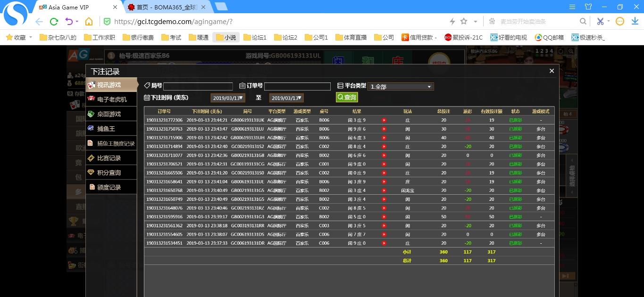Play video replay for order 190313231595916
Screen dimensions: 644x297
pyautogui.click(x=384, y=217)
